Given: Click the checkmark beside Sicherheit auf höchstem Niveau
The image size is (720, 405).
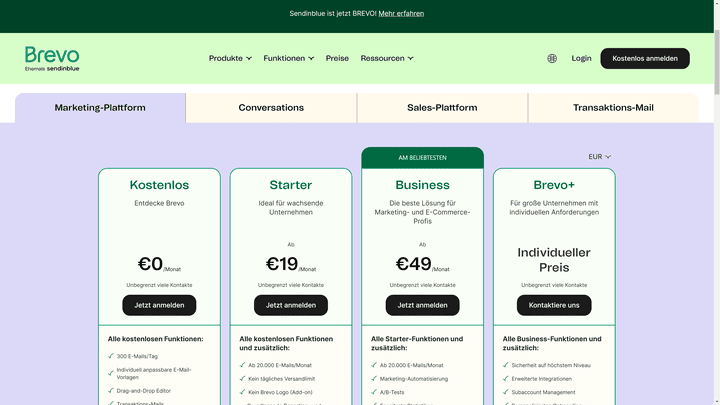Looking at the screenshot, I should (x=506, y=365).
